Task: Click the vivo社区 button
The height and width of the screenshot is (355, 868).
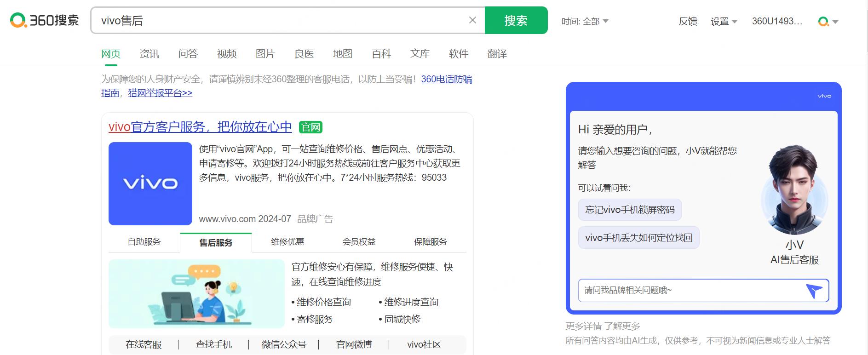Action: [x=424, y=344]
